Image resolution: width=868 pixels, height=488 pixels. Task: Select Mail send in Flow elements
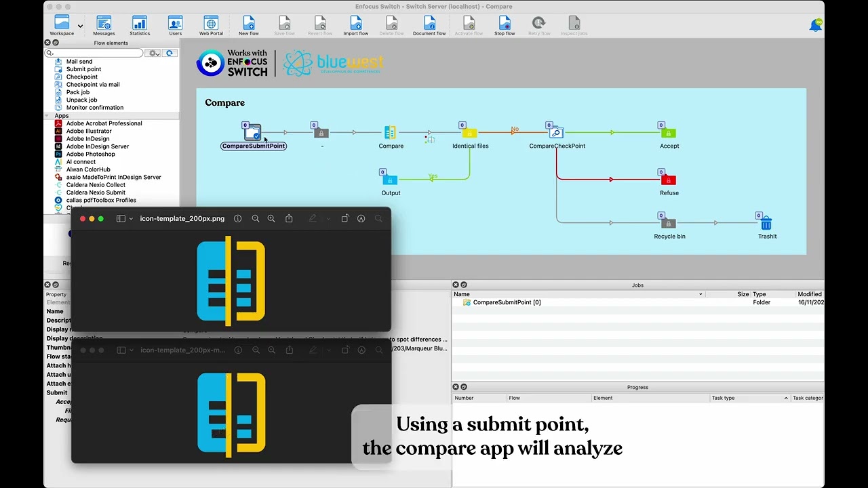point(79,62)
